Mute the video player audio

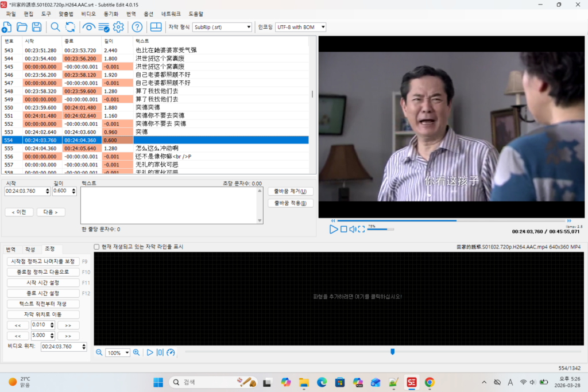[x=353, y=229]
